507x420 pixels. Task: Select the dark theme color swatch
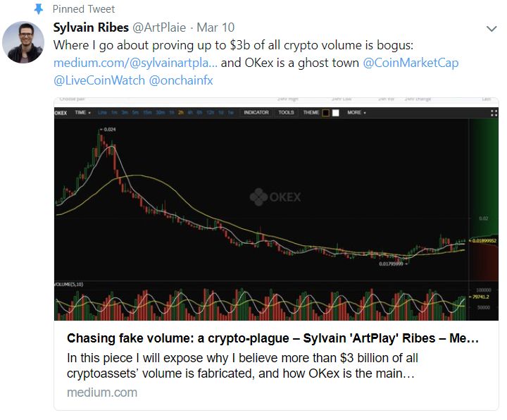326,112
